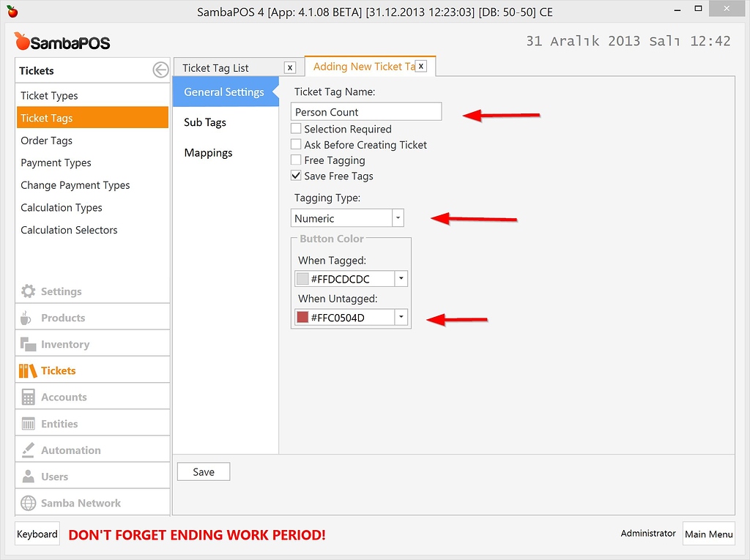The image size is (750, 560).
Task: Click the back arrow beside Tickets header
Action: click(160, 70)
